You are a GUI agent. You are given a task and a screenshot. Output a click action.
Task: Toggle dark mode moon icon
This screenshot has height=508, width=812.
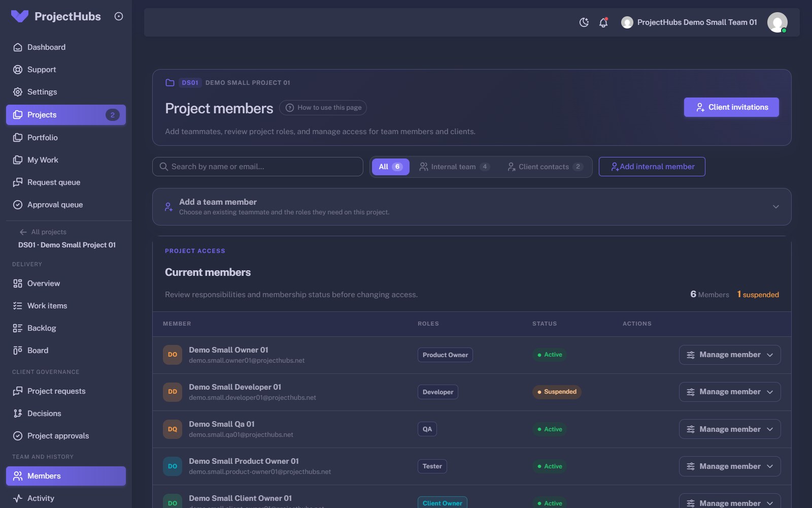click(x=584, y=22)
